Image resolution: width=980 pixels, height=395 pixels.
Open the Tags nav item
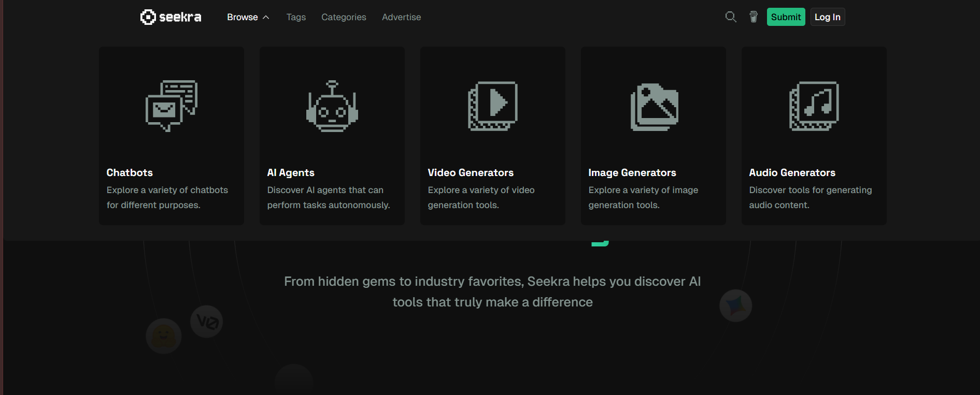tap(296, 17)
